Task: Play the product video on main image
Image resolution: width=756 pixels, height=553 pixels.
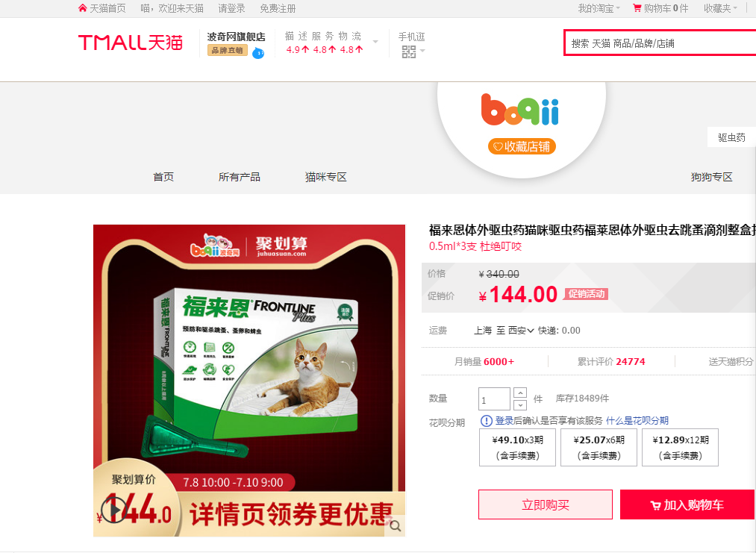Action: pos(113,509)
